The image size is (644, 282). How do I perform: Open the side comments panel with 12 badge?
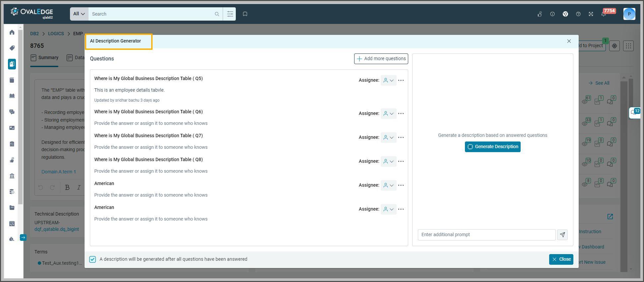(635, 113)
